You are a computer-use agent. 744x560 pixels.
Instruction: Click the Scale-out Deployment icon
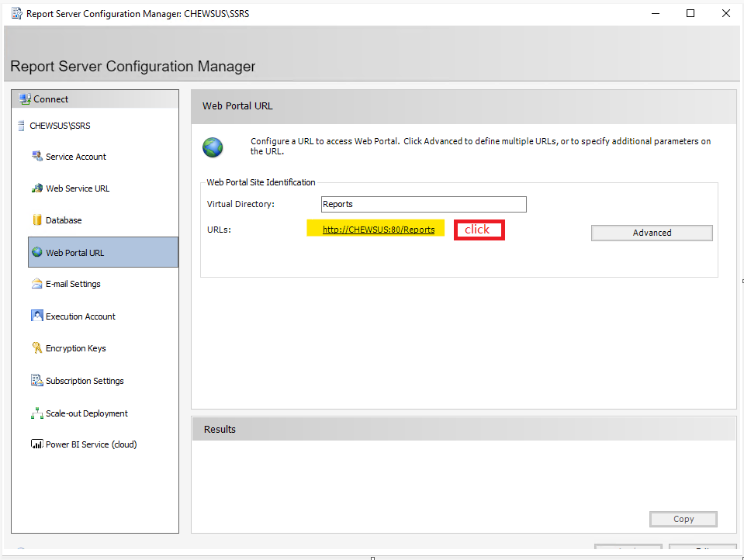37,413
